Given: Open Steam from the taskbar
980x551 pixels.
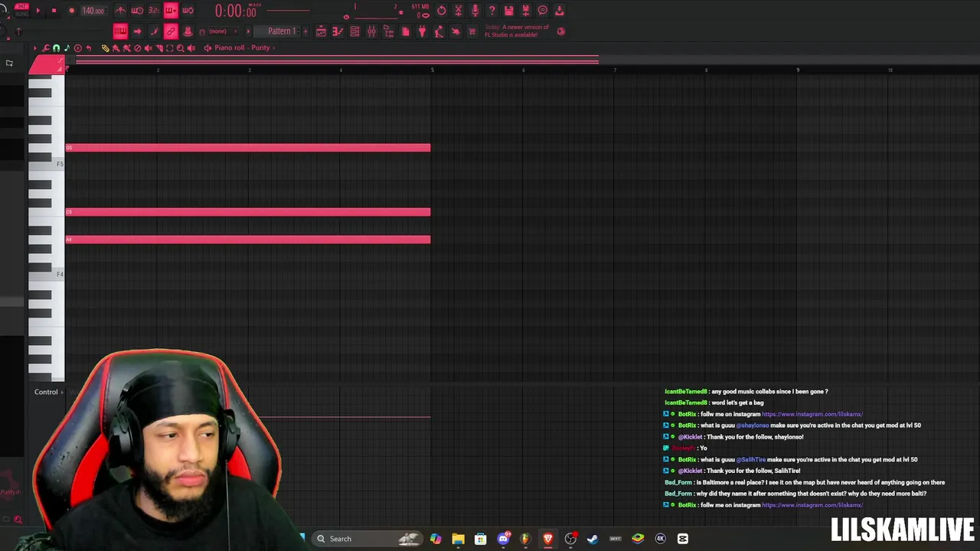Looking at the screenshot, I should 593,539.
